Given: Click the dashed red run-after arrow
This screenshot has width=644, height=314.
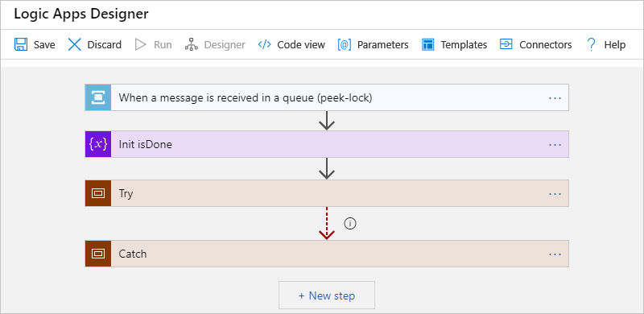Looking at the screenshot, I should pyautogui.click(x=327, y=223).
